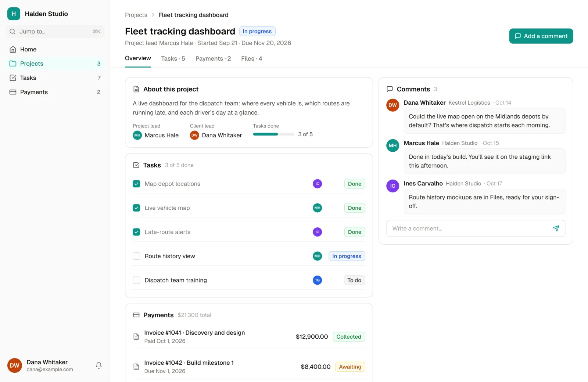
Task: Click the $8,400.00 invoice amount
Action: pyautogui.click(x=315, y=367)
